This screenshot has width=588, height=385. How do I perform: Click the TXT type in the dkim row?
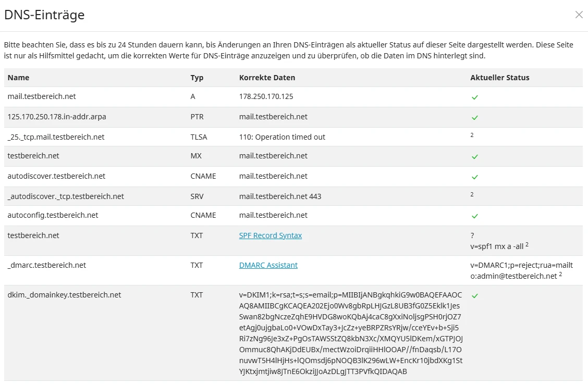pos(197,295)
